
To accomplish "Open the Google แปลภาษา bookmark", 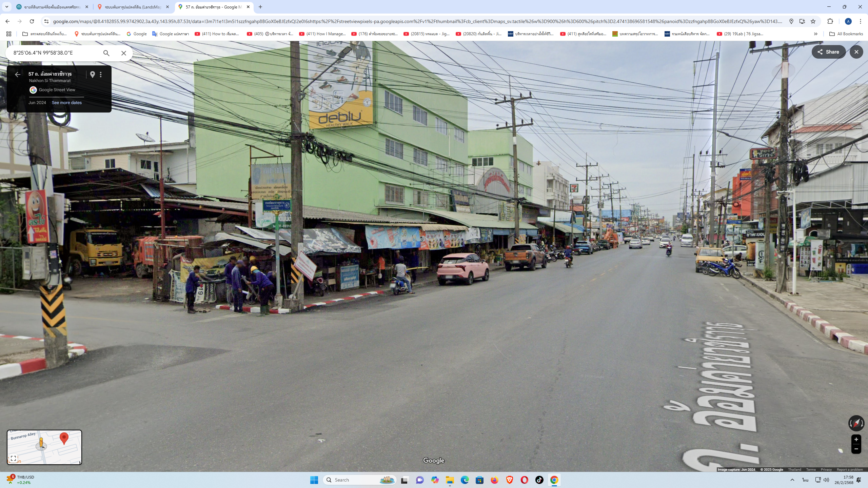I will (x=171, y=34).
